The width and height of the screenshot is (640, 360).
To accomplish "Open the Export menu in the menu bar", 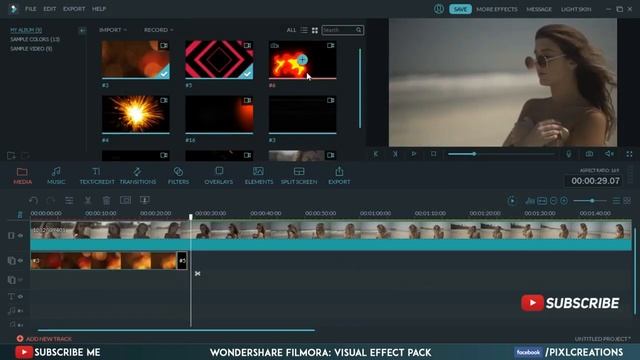I will [x=74, y=9].
